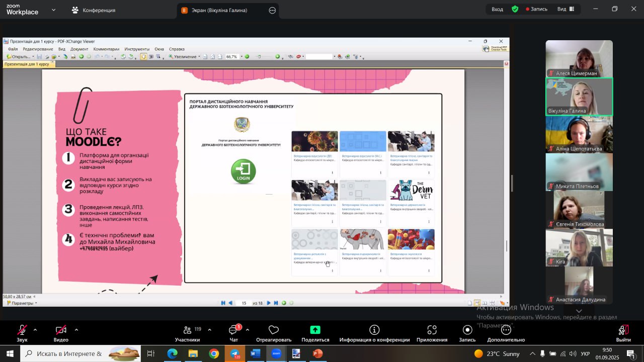This screenshot has height=362, width=644.
Task: Open the Вид view dropdown in Zoom
Action: (x=566, y=9)
